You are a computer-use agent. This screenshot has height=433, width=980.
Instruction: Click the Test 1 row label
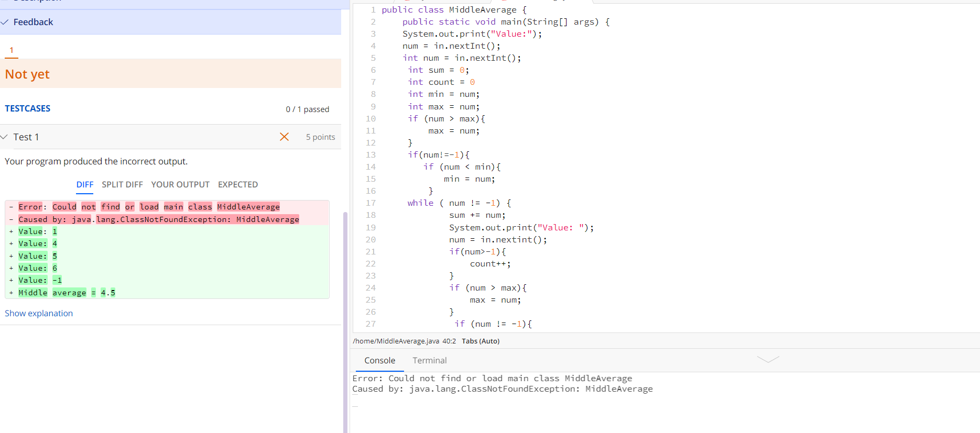click(26, 137)
